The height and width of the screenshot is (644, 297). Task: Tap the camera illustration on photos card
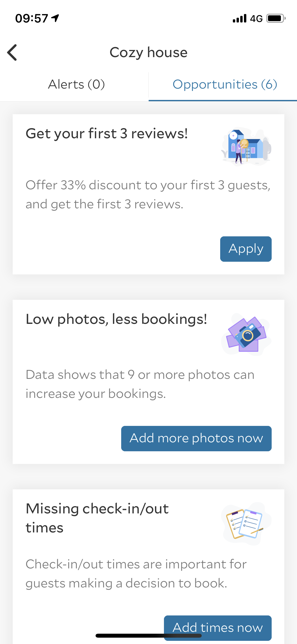coord(246,334)
